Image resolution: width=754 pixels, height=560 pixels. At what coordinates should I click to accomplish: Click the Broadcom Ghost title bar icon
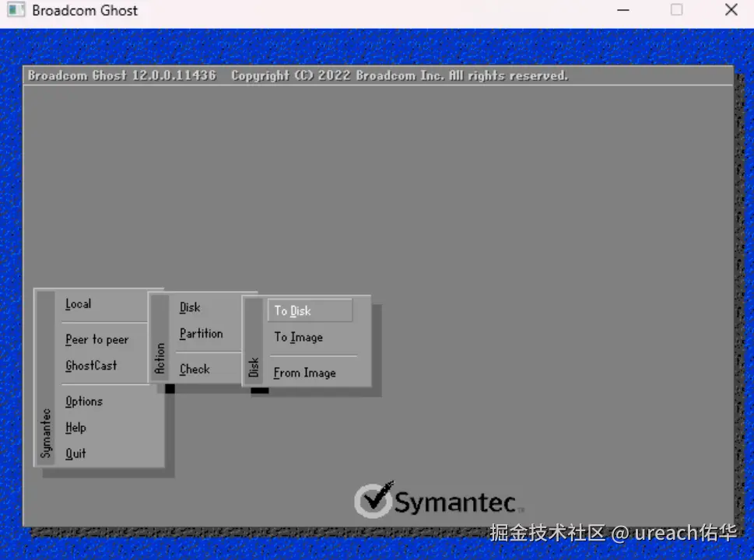click(x=16, y=10)
